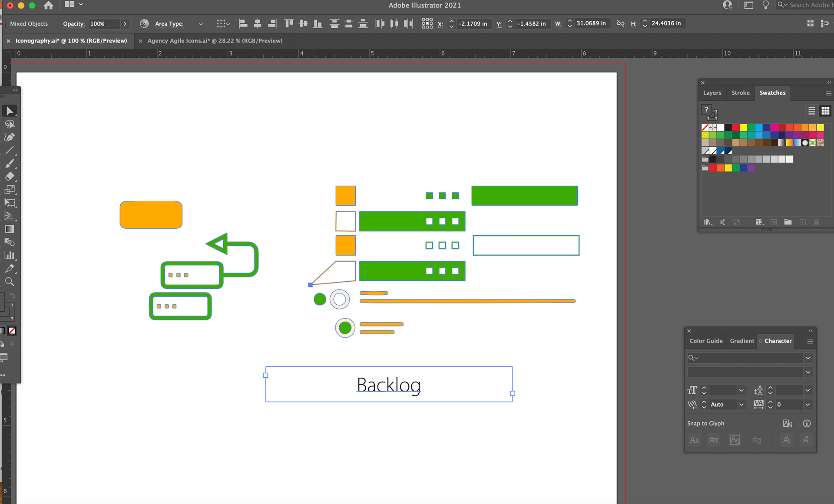
Task: Click New Color Group folder icon
Action: 788,222
